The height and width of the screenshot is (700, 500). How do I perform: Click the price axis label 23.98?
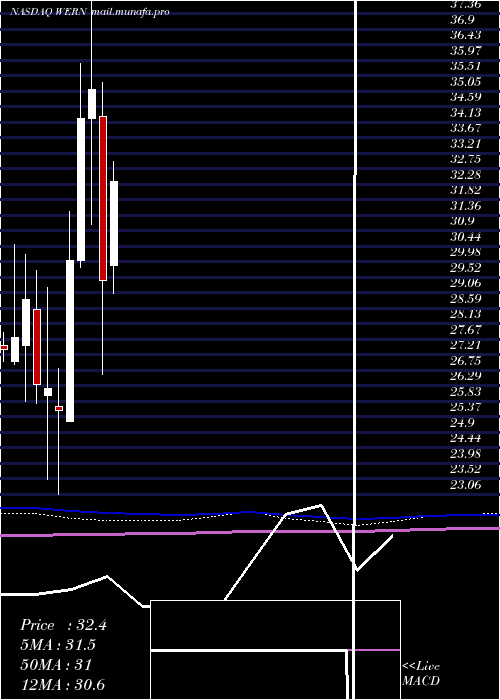coord(466,454)
